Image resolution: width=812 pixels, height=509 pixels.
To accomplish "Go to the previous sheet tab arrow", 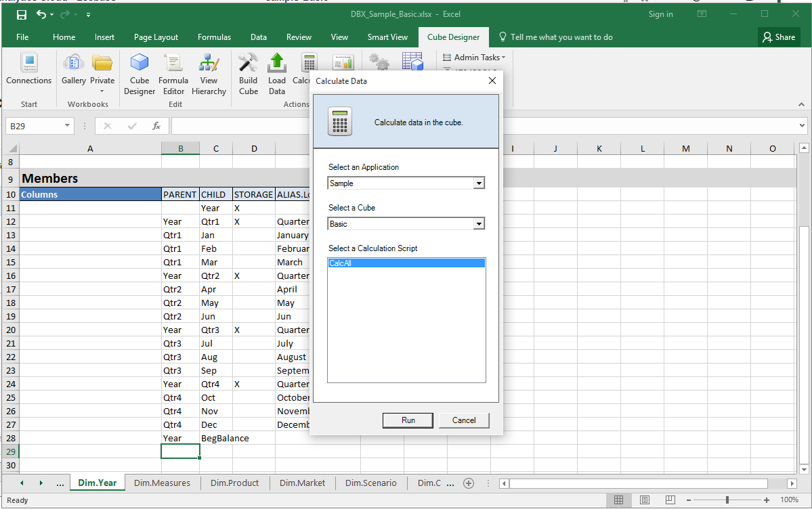I will [x=21, y=483].
